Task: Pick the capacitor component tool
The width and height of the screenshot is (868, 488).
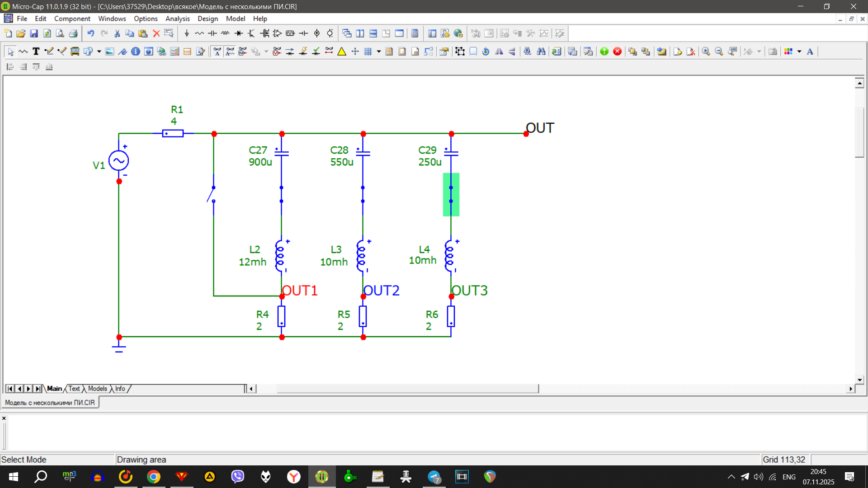Action: 212,33
